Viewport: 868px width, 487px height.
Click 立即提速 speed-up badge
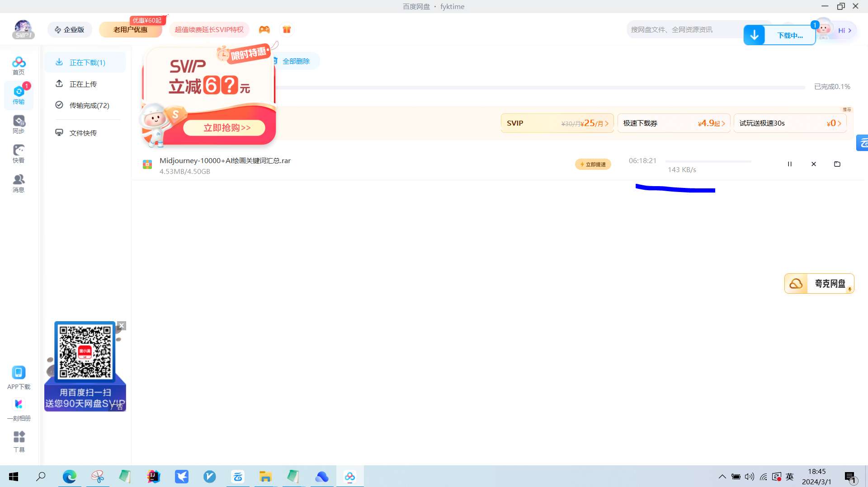point(593,164)
